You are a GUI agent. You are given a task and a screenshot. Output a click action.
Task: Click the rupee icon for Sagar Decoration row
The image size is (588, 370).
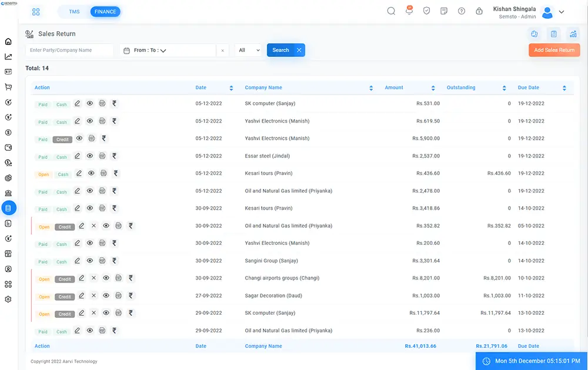tap(131, 295)
